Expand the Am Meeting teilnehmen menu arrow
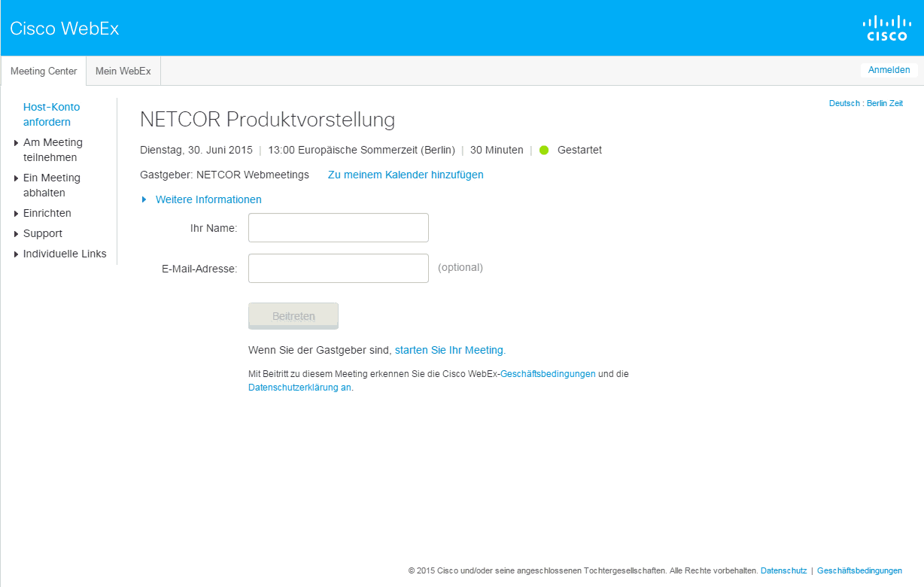The width and height of the screenshot is (924, 587). (17, 143)
